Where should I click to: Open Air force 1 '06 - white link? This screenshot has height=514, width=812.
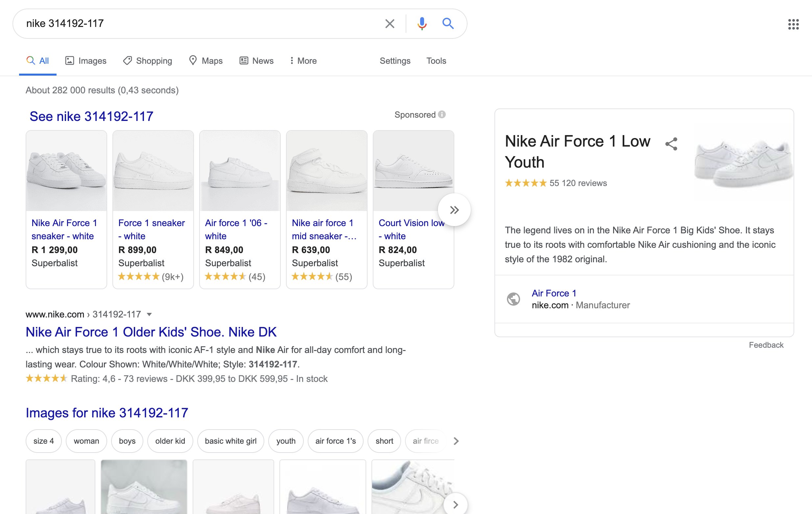pos(236,229)
